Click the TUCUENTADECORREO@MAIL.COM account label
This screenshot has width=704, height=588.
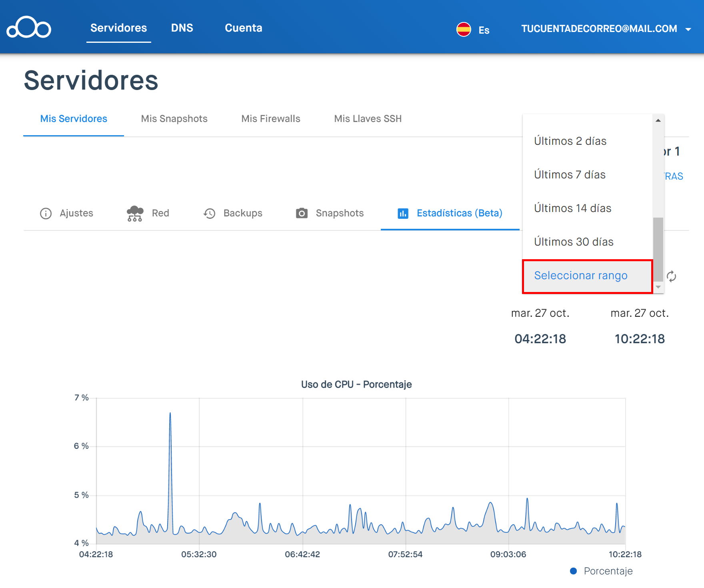[x=599, y=29]
